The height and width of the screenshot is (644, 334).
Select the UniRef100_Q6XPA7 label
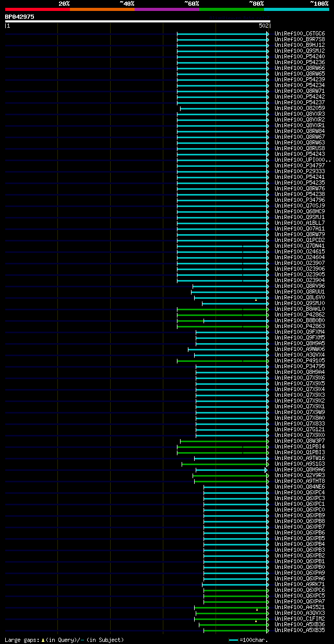pyautogui.click(x=300, y=601)
